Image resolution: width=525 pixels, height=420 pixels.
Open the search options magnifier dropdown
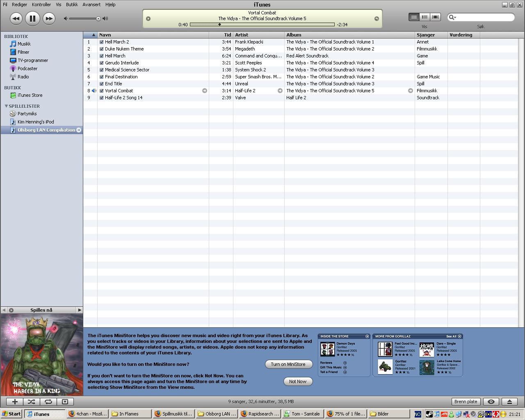[452, 17]
